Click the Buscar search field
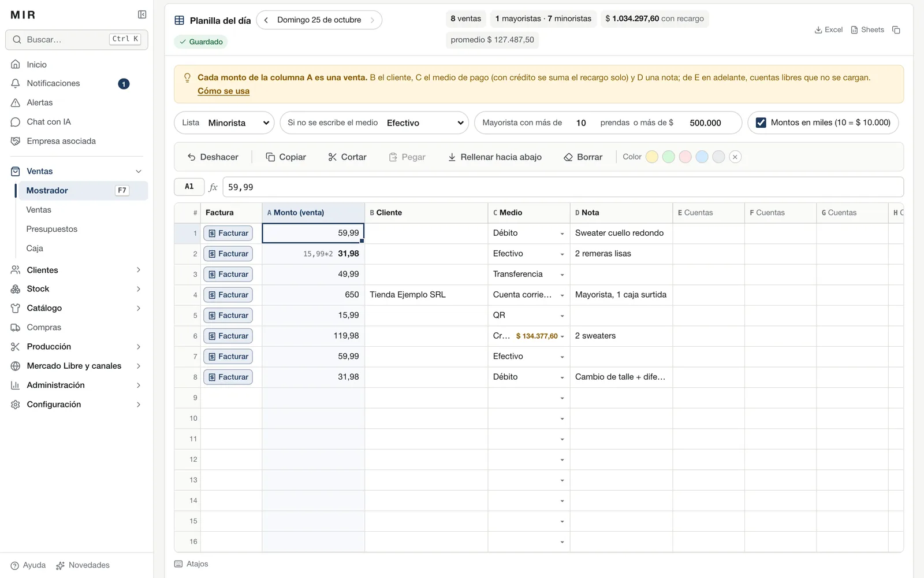The width and height of the screenshot is (924, 578). [77, 39]
